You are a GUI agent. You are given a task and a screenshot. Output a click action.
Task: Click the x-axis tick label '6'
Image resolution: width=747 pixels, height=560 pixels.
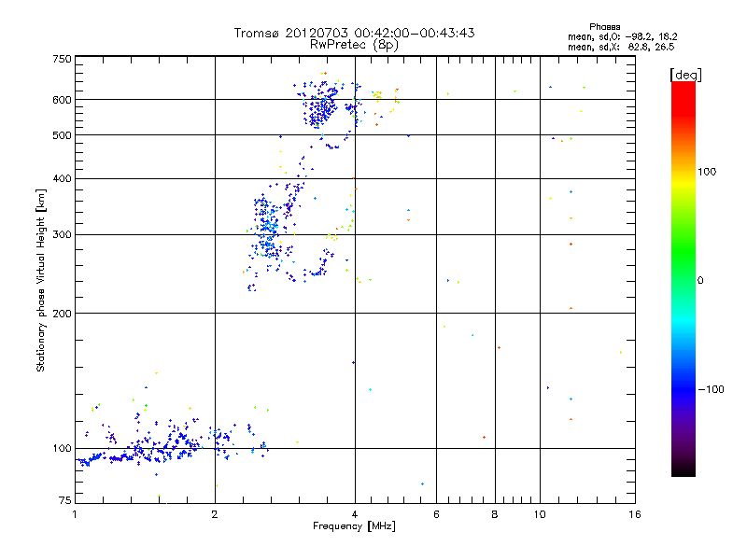(x=436, y=514)
